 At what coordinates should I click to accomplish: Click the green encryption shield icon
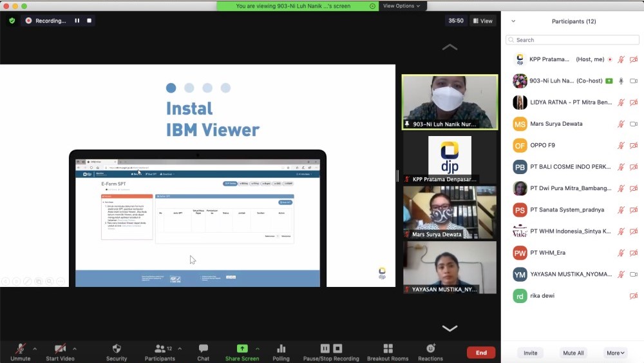point(12,21)
